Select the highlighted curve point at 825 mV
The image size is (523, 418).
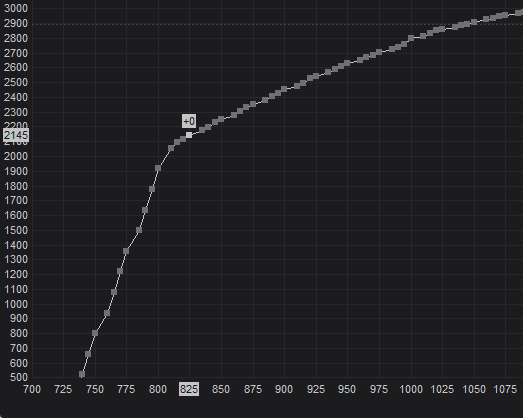pos(189,135)
